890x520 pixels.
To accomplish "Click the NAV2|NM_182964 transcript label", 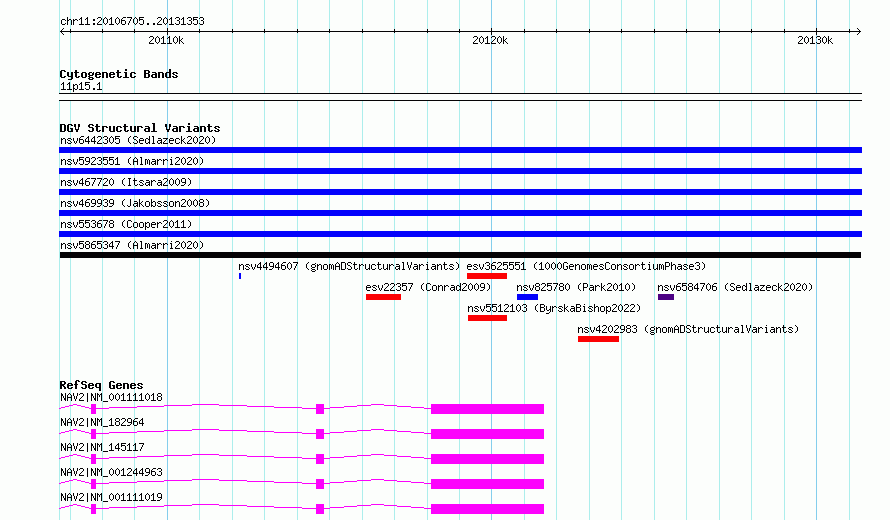I will click(x=102, y=422).
